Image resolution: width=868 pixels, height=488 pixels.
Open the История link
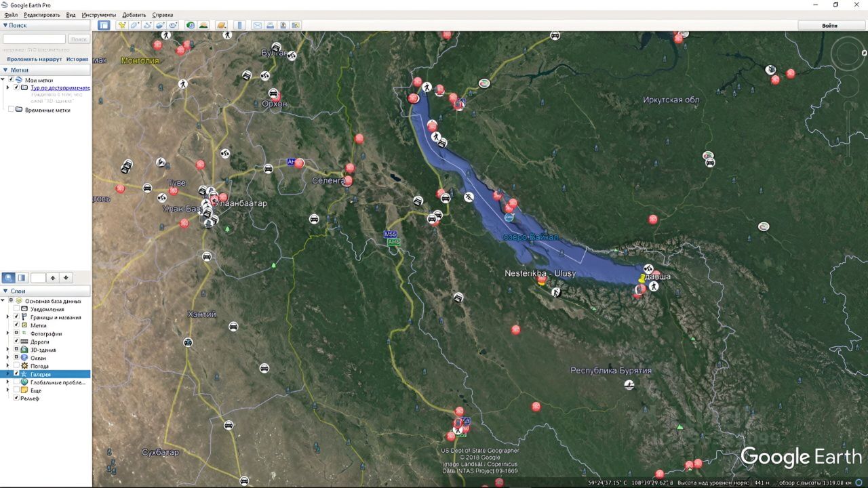tap(77, 59)
